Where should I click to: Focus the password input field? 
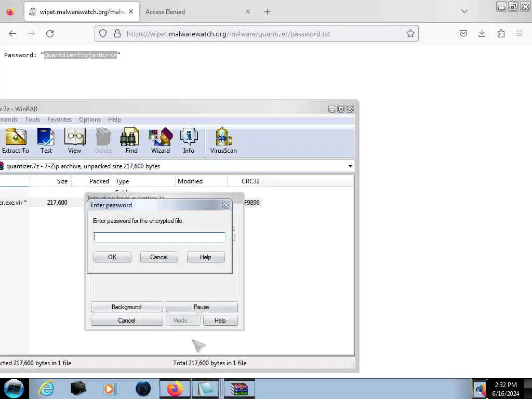tap(159, 237)
